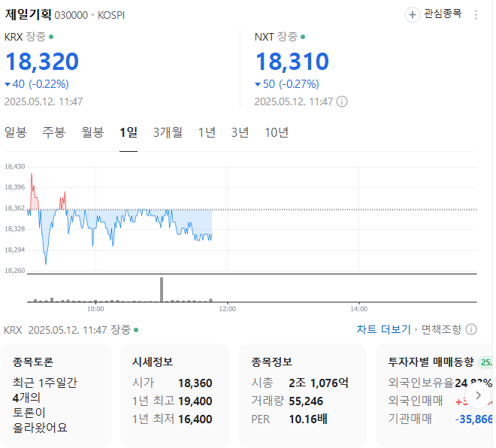The height and width of the screenshot is (448, 496).
Task: Click the 제일기획 stock name title
Action: (x=28, y=14)
